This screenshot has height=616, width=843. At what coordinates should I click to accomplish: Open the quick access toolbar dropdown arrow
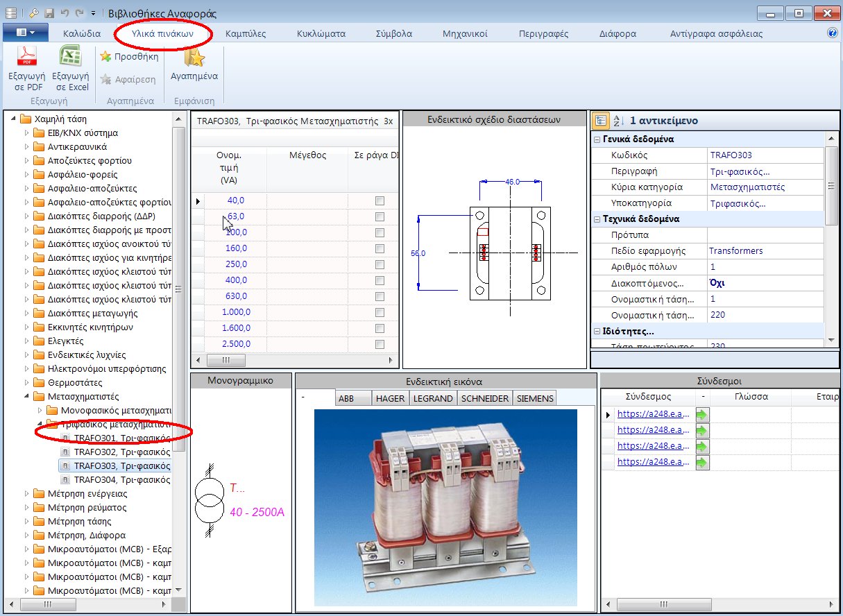(x=92, y=12)
